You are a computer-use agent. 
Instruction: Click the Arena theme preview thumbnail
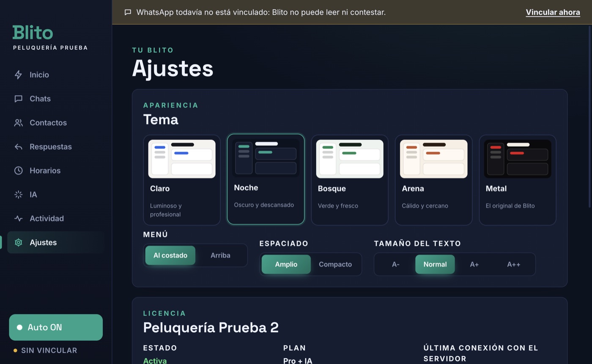pos(433,159)
